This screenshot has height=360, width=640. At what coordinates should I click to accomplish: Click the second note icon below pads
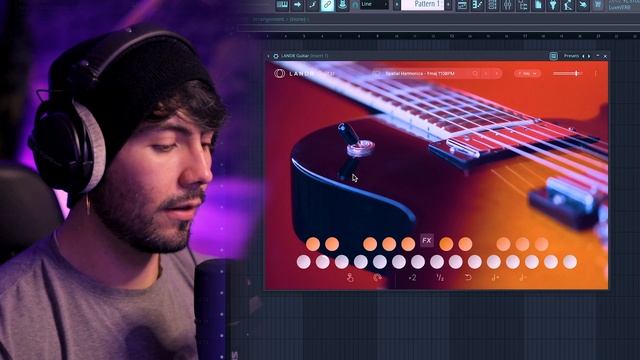[523, 278]
